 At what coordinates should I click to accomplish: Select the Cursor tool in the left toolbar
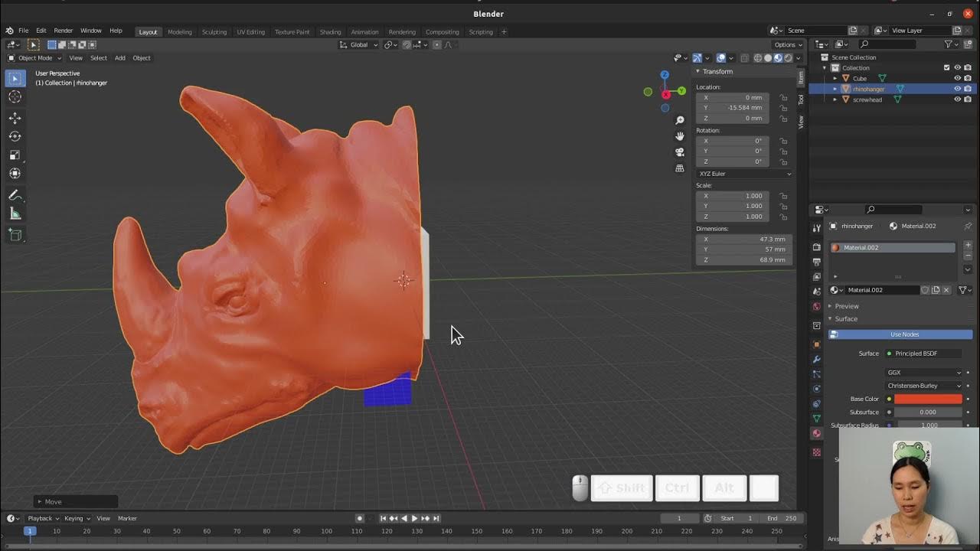tap(15, 96)
